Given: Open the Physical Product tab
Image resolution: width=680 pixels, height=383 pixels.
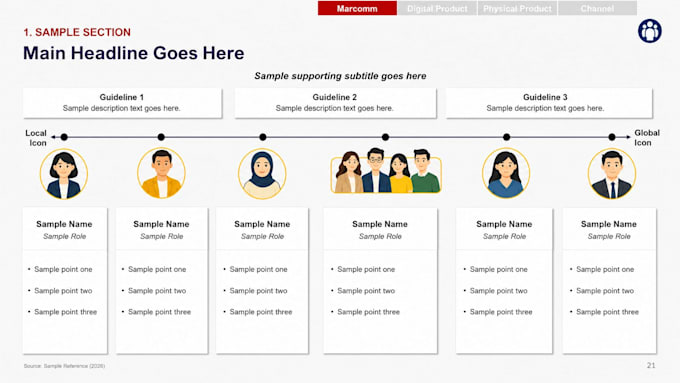Looking at the screenshot, I should pos(517,8).
